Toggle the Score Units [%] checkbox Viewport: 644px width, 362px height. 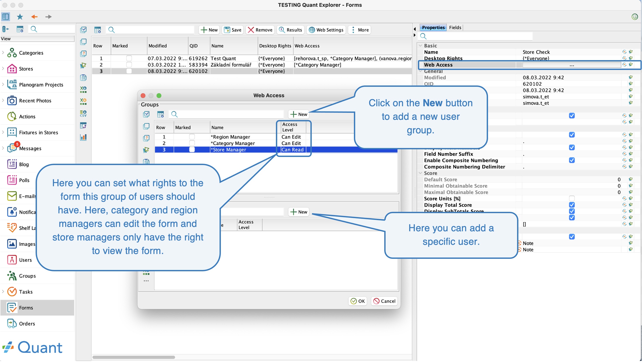point(571,199)
